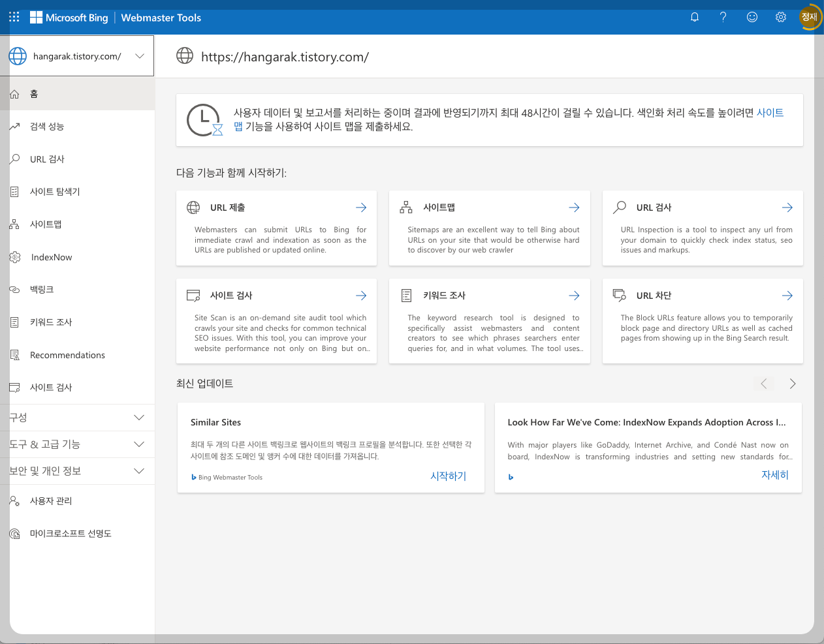The height and width of the screenshot is (644, 824).
Task: Click the https://hangarak.tistory.com/ heading text
Action: tap(285, 57)
